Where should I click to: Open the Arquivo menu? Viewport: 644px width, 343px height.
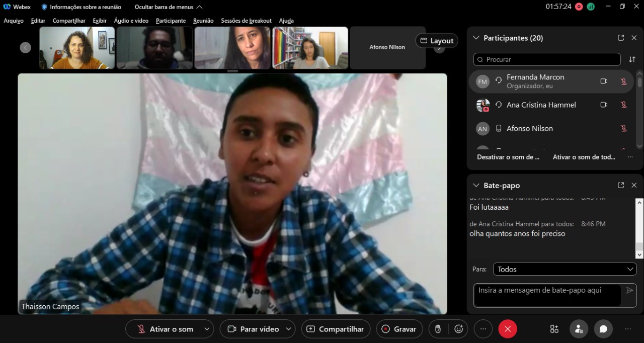pyautogui.click(x=14, y=21)
